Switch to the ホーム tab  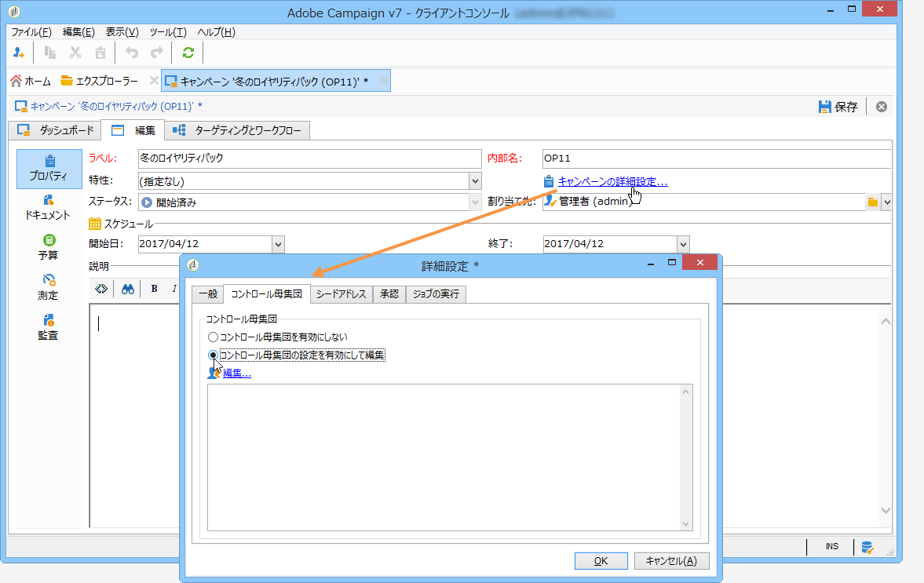[x=31, y=81]
